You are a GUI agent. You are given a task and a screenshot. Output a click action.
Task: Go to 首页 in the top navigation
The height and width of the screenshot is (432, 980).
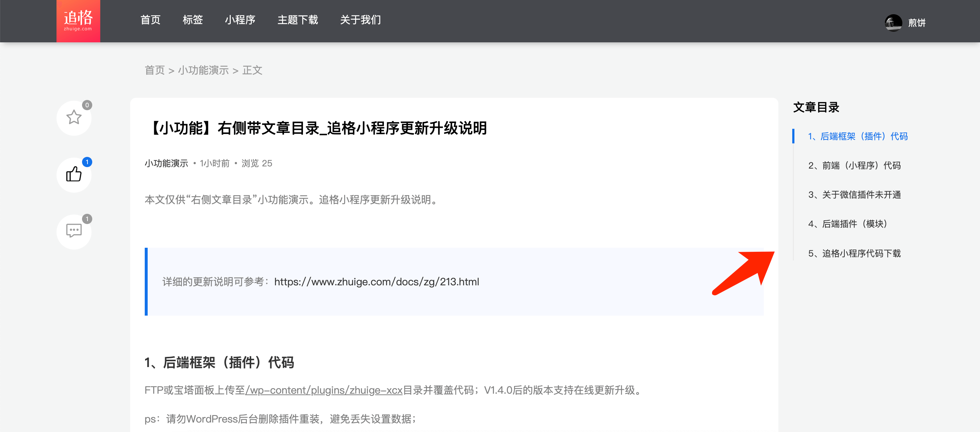pos(151,20)
